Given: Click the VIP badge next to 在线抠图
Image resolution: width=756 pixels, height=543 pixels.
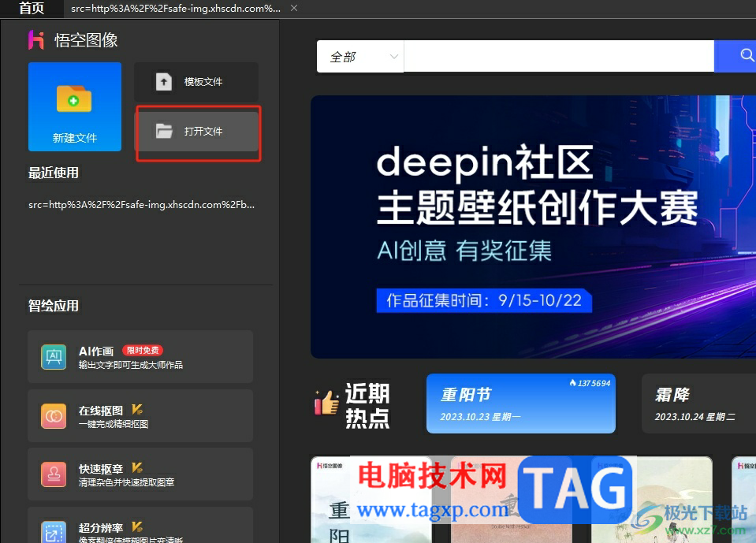Looking at the screenshot, I should pyautogui.click(x=137, y=410).
